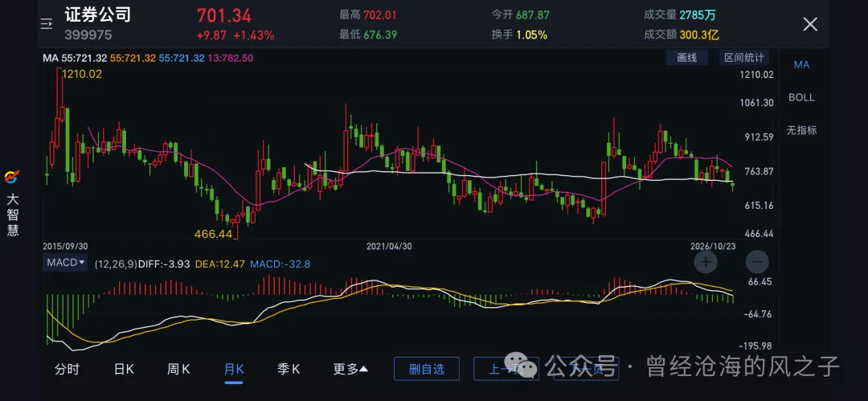Screen dimensions: 868x401
Task: Click the 换手 1.05% value
Action: tap(531, 35)
